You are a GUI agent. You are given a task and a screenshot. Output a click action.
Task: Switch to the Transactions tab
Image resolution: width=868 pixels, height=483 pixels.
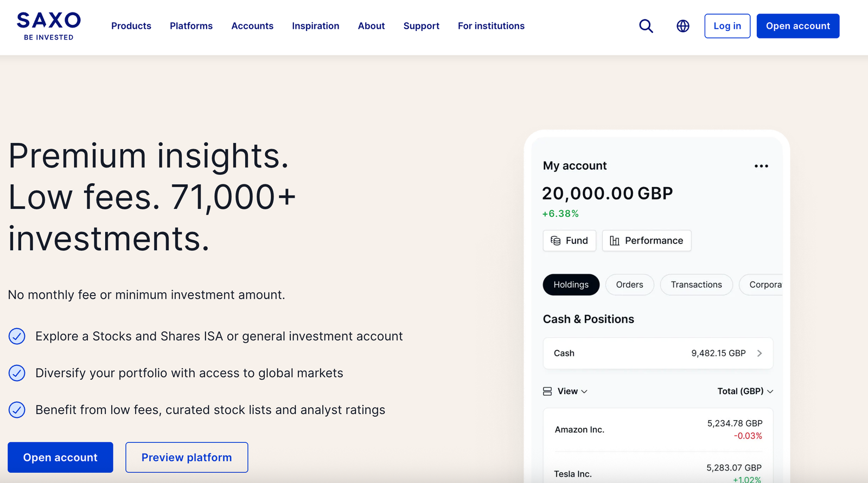[696, 284]
